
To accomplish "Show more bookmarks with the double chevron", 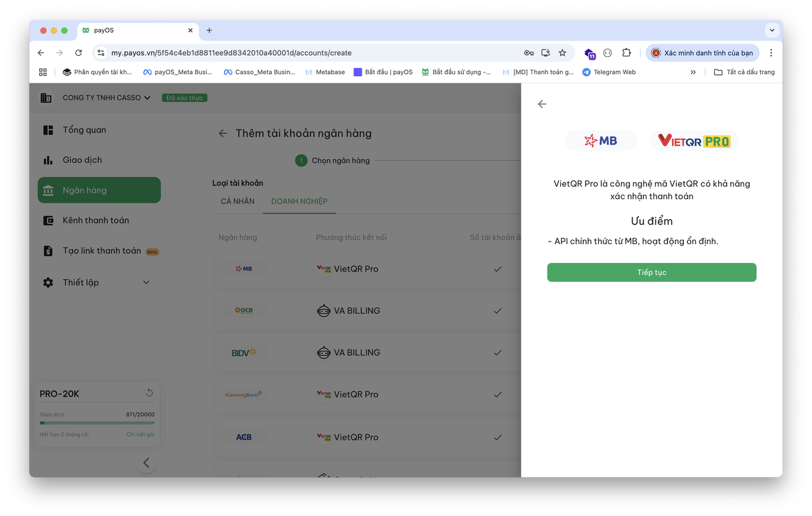I will click(x=693, y=72).
